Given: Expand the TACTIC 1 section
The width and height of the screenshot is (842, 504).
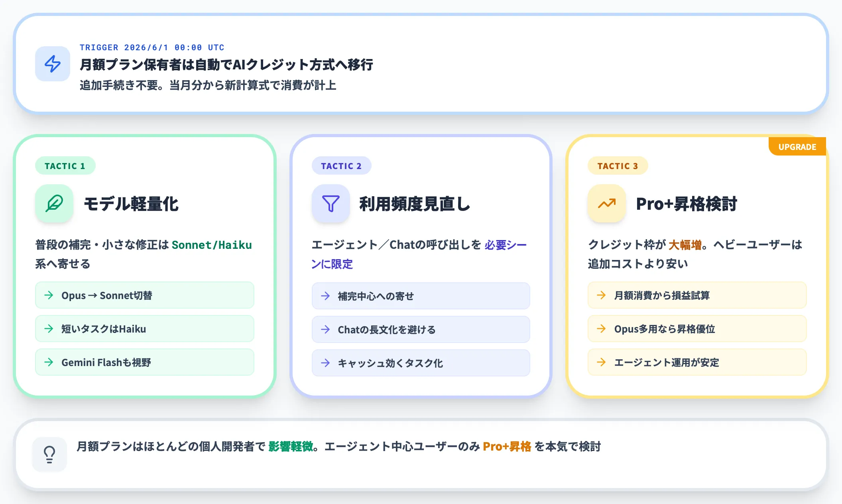Looking at the screenshot, I should coord(65,166).
